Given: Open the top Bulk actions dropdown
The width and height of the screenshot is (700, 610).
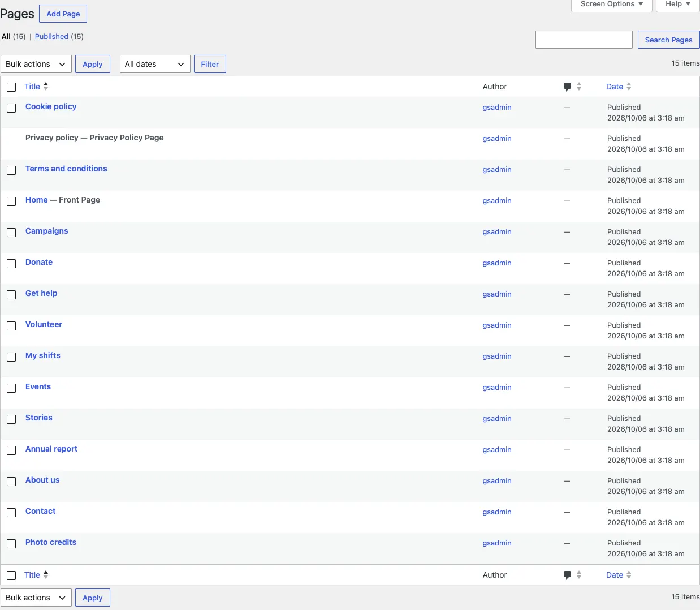Looking at the screenshot, I should [36, 64].
